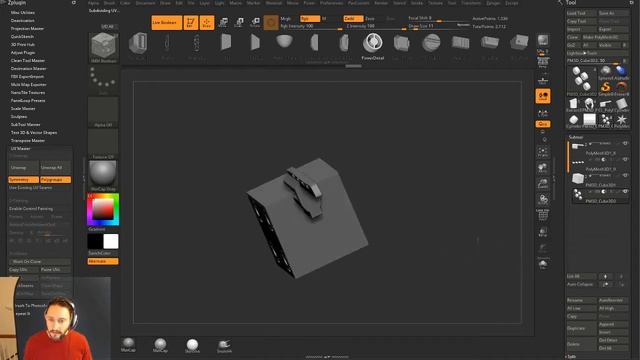Viewport: 640px width, 360px height.
Task: Click the BPR render icon at top right shelf
Action: pyautogui.click(x=543, y=40)
